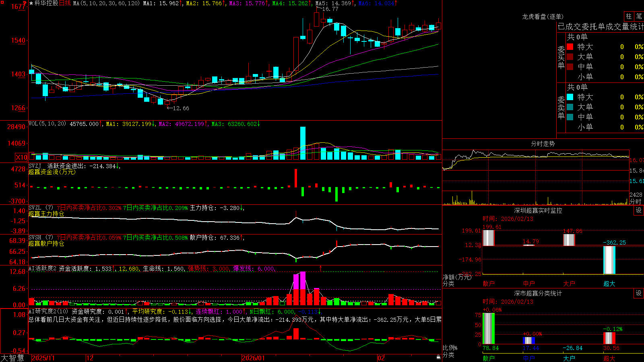Click the -26.84 大户 value
This screenshot has width=644, height=362.
[x=572, y=348]
